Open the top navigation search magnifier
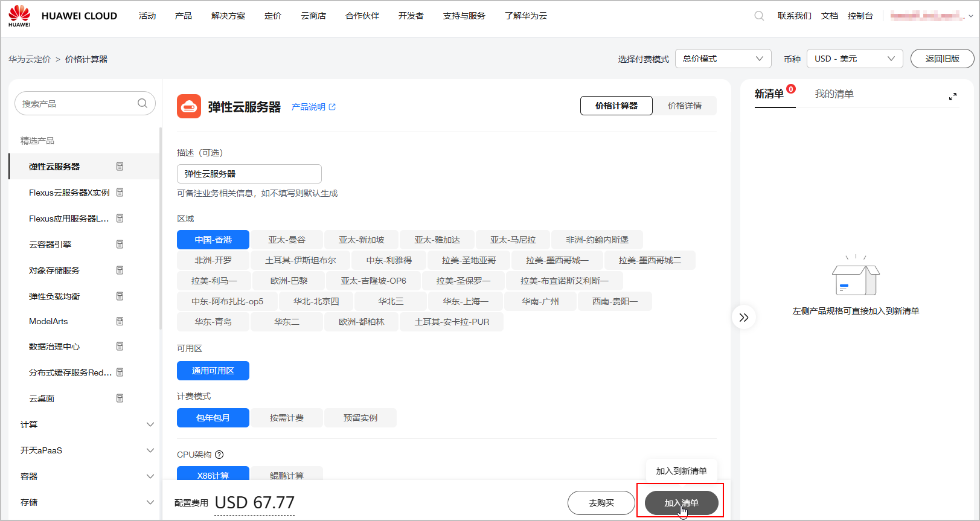980x521 pixels. coord(759,16)
